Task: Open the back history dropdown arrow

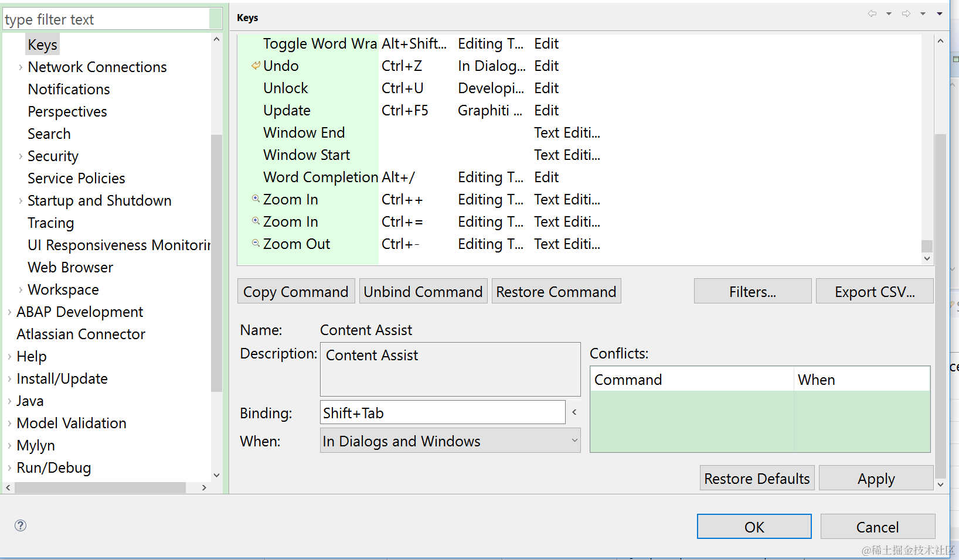Action: click(889, 13)
